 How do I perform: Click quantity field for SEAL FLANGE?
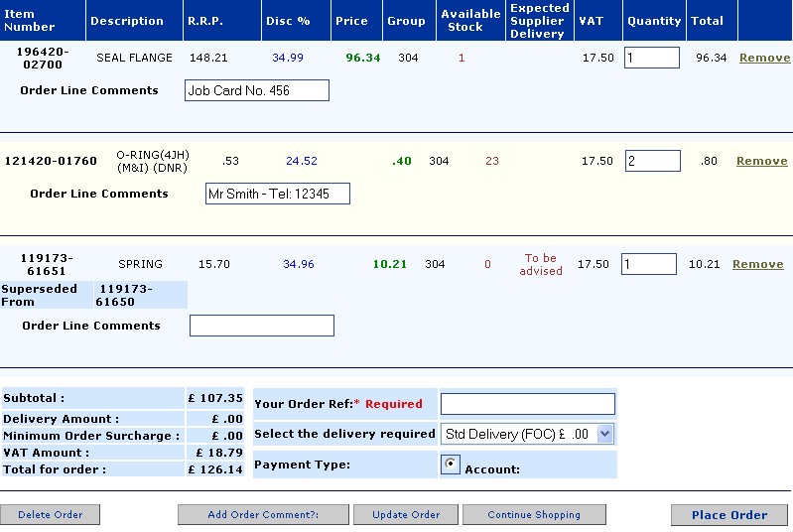coord(651,58)
